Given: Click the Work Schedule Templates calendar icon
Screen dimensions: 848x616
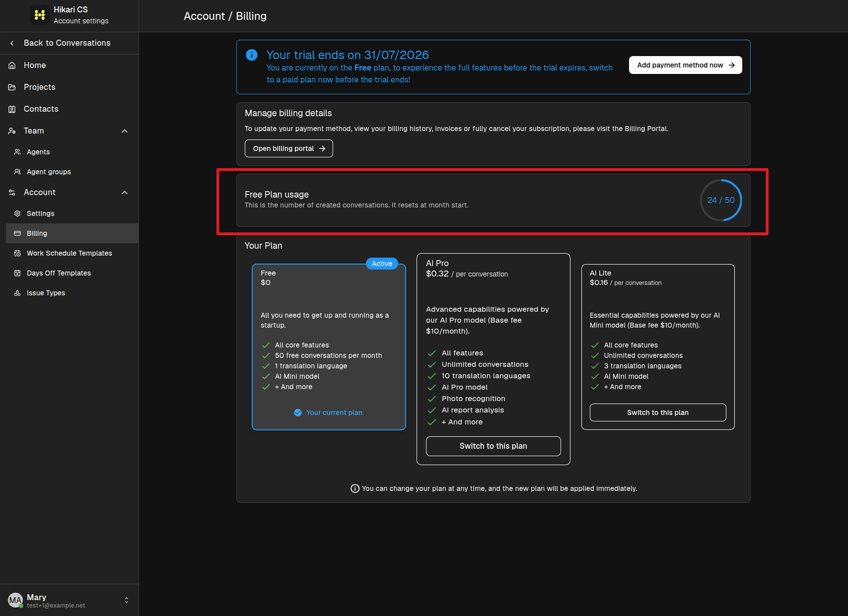Looking at the screenshot, I should coord(17,253).
